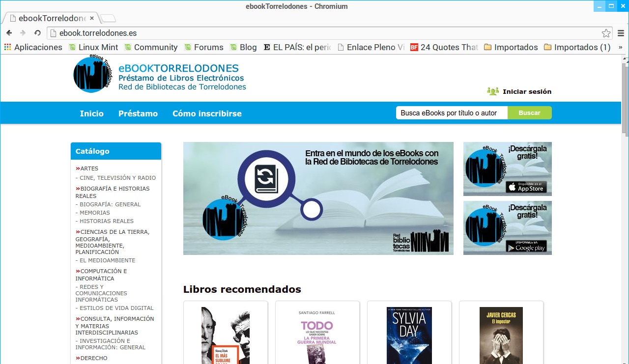Focus the Busca eBooks search field
The image size is (629, 364).
pos(452,113)
